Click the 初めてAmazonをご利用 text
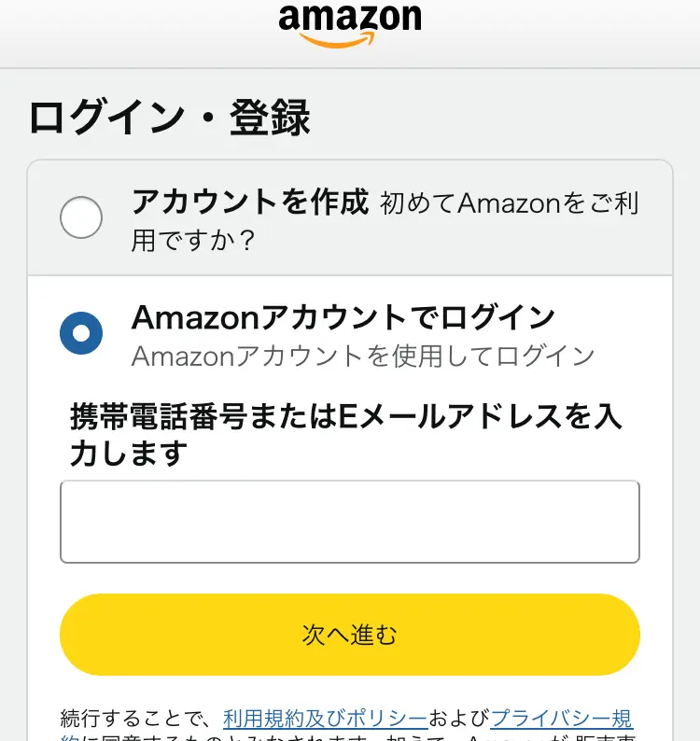 [x=510, y=204]
